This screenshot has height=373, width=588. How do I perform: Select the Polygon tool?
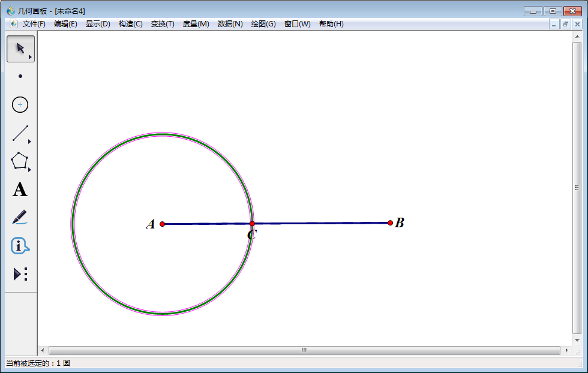[20, 161]
